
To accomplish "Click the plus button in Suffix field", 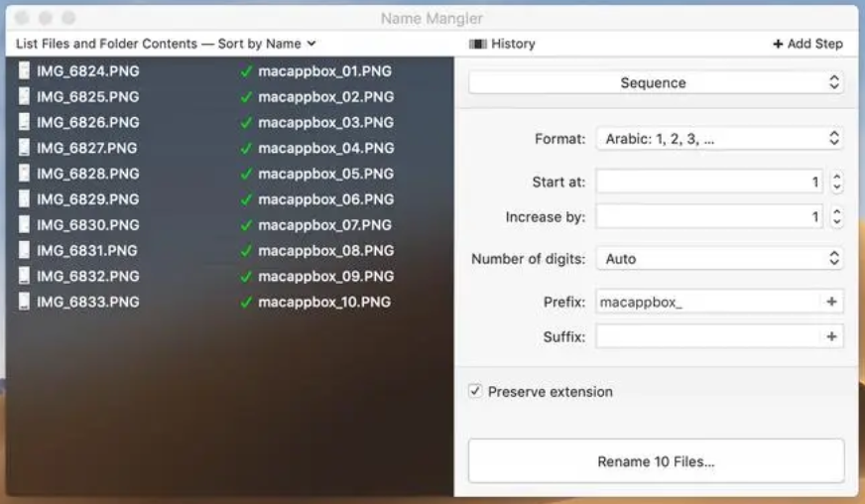I will (x=832, y=336).
